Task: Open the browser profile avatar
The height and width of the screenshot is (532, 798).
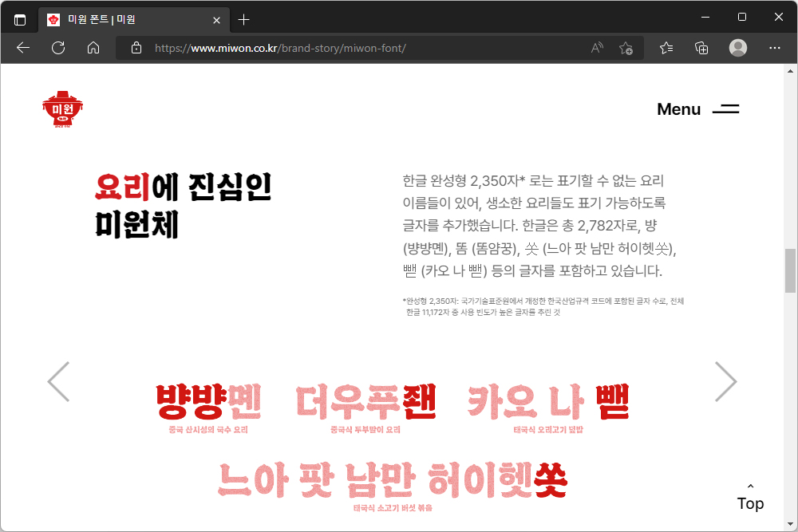Action: tap(738, 48)
